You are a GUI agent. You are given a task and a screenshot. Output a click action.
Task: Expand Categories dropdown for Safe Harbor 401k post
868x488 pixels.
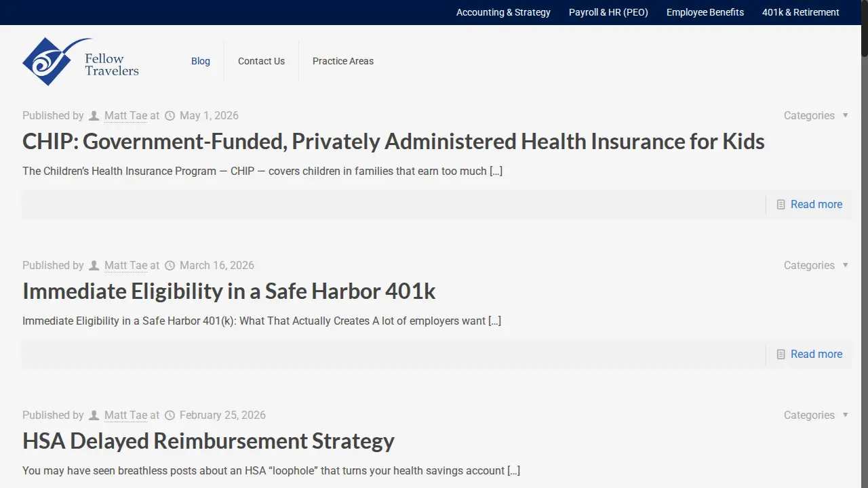816,266
